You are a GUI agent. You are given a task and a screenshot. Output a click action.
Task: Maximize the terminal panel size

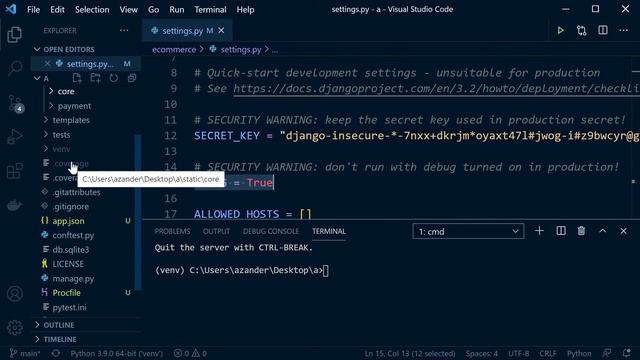602,231
